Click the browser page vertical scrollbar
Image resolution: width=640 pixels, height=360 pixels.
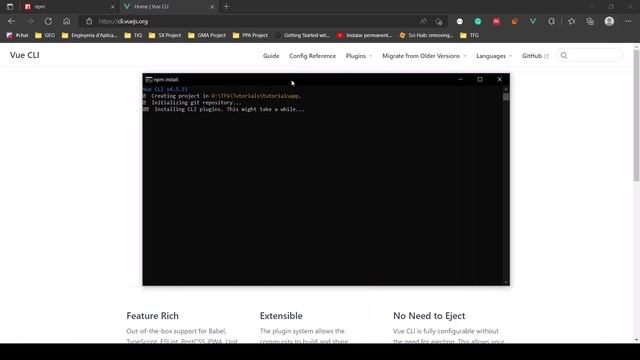[x=636, y=116]
